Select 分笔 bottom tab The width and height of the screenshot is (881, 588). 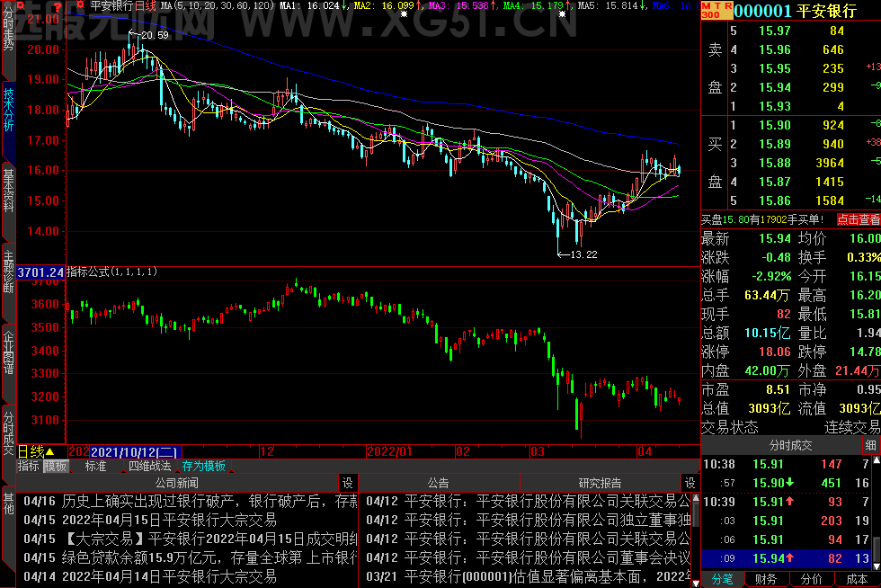point(722,580)
